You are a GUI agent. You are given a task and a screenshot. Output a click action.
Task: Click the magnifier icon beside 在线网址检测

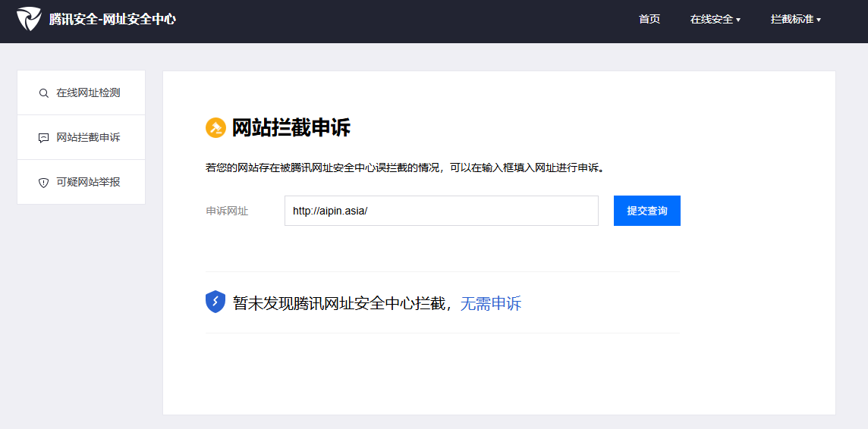pos(44,93)
